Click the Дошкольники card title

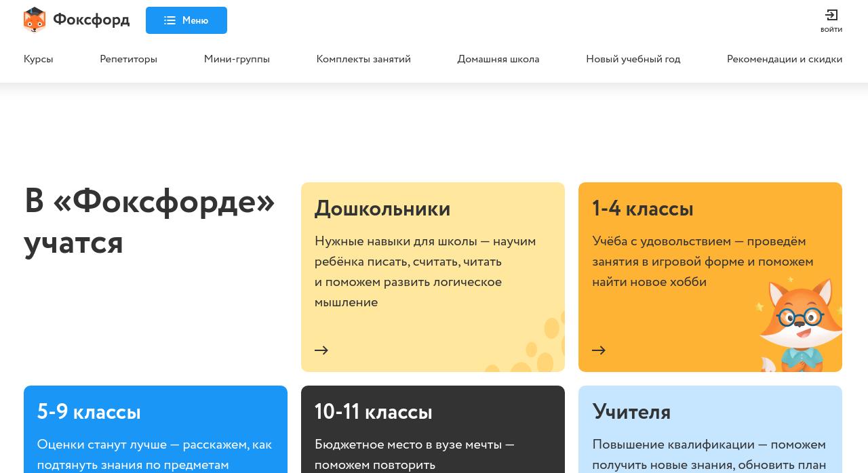tap(382, 209)
